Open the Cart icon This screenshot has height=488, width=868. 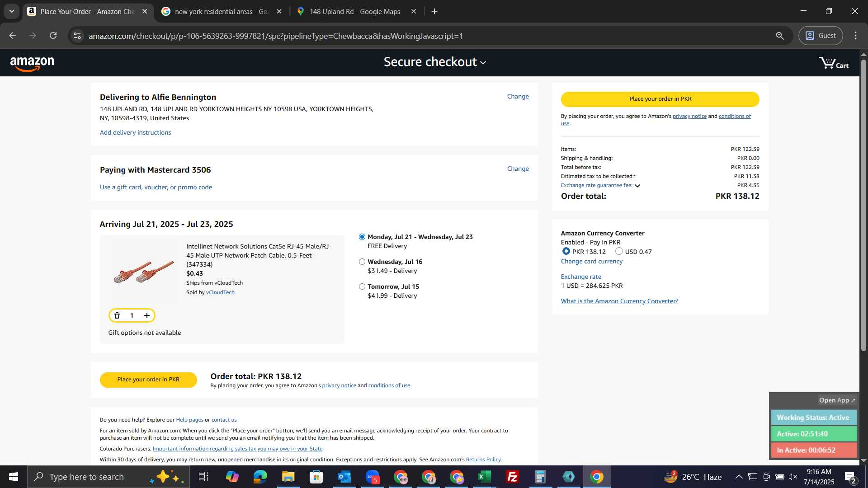(x=833, y=63)
